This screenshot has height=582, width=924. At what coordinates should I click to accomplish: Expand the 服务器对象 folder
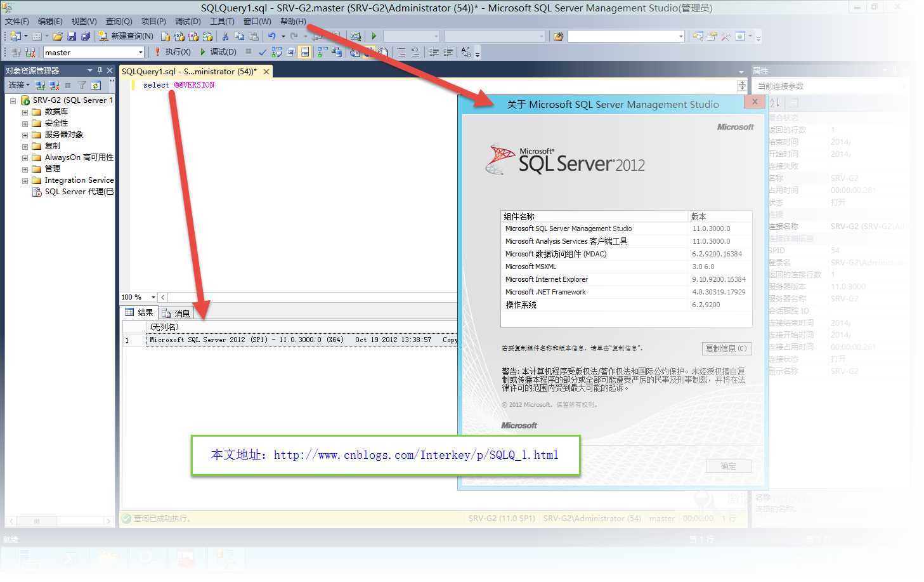click(x=25, y=135)
